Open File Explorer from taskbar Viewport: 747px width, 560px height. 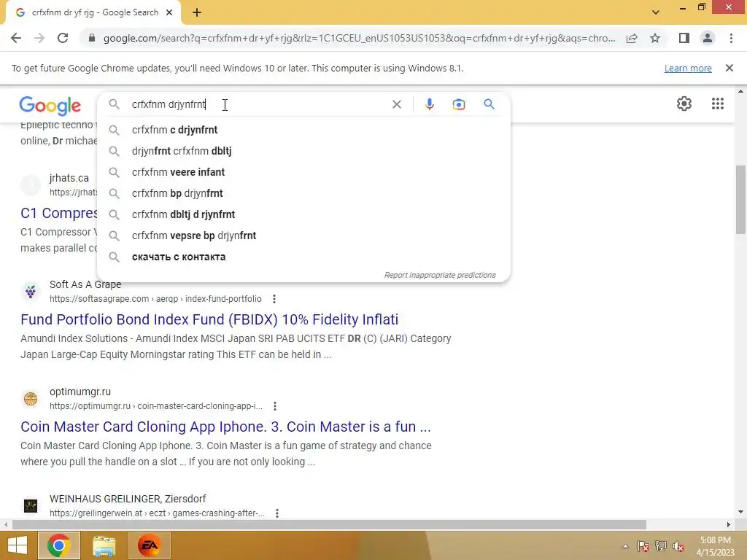104,545
